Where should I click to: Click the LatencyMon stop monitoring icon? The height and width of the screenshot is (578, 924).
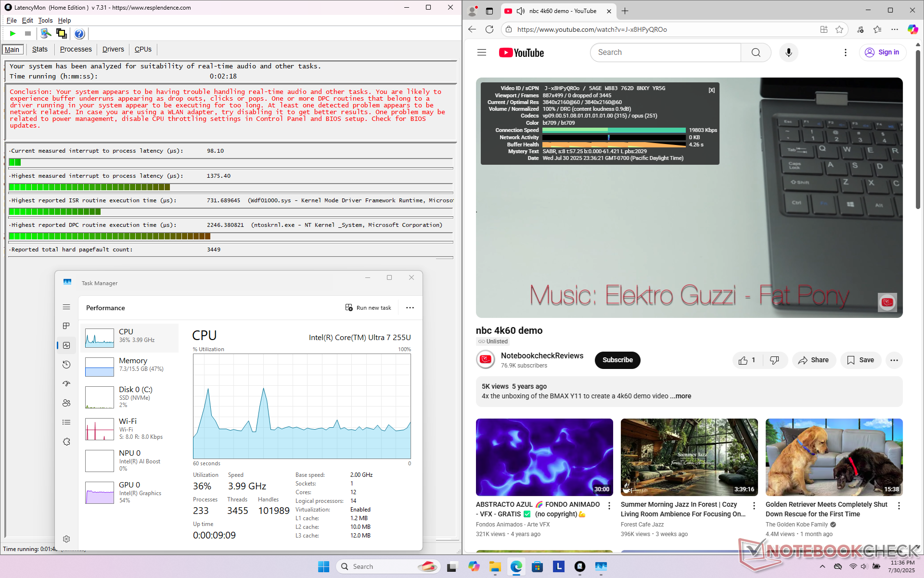(x=28, y=34)
